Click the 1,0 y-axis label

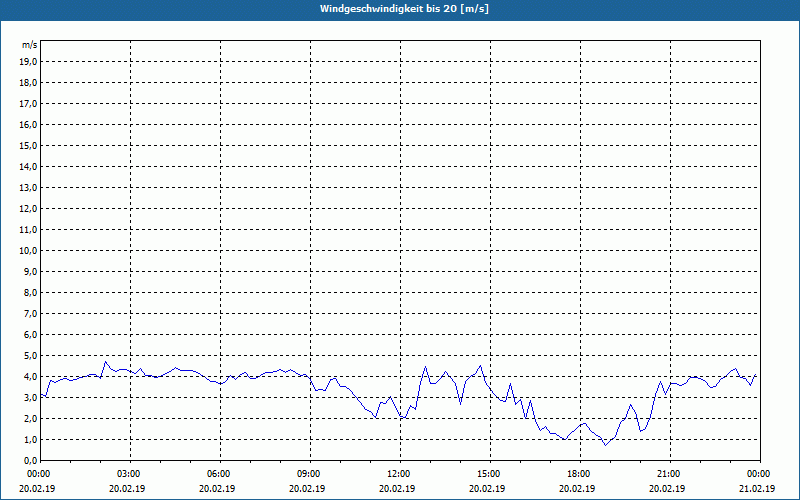tap(30, 439)
